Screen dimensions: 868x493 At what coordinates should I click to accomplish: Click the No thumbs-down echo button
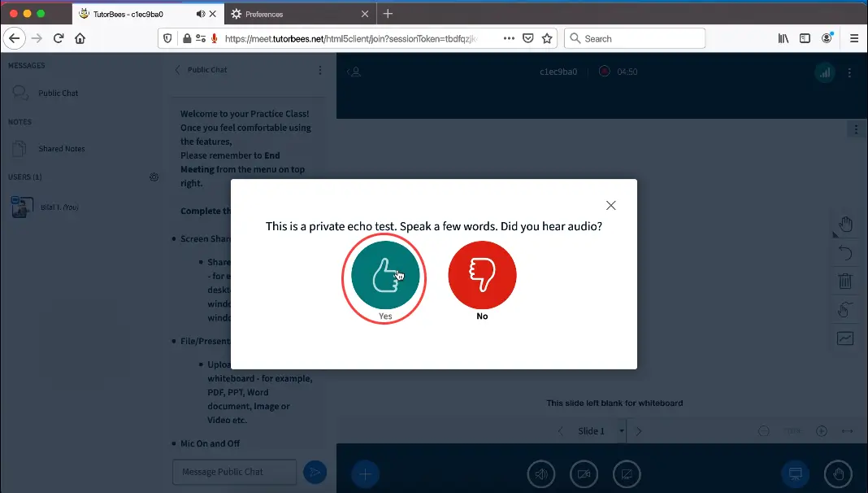482,275
